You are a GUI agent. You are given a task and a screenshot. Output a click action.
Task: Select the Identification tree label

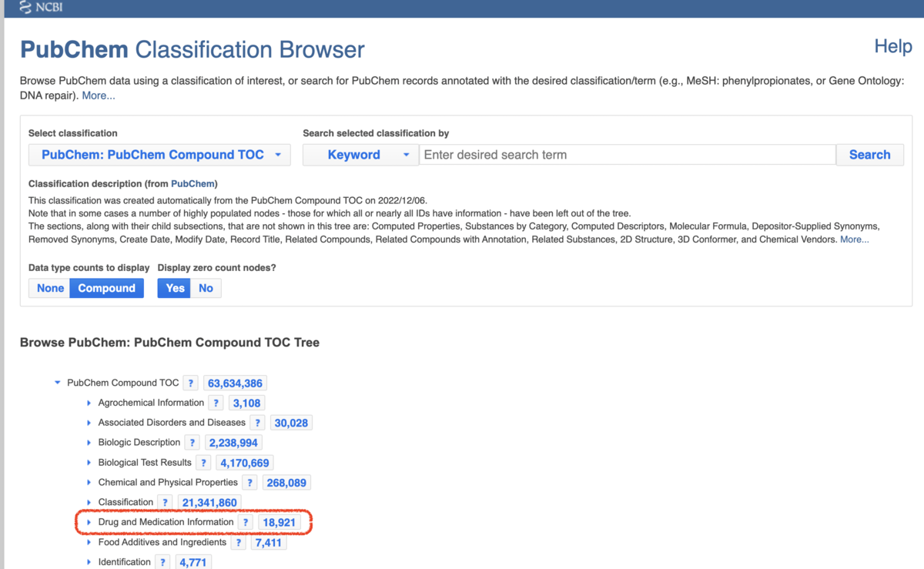[124, 562]
